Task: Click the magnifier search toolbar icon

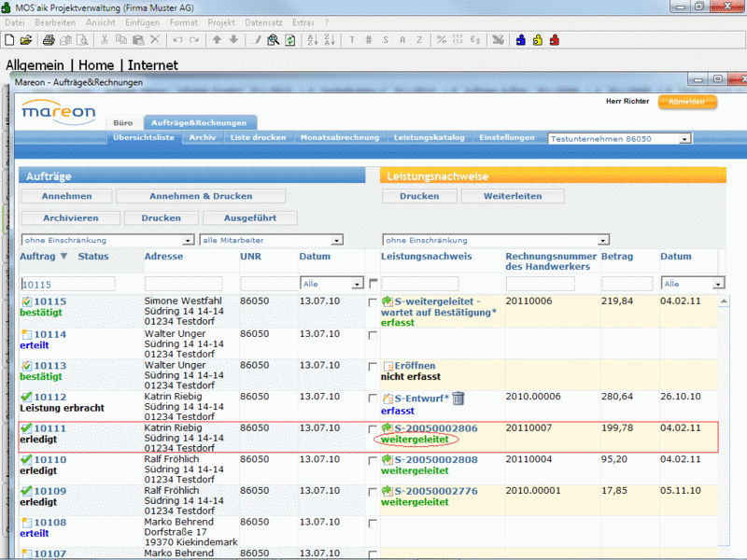Action: tap(273, 40)
